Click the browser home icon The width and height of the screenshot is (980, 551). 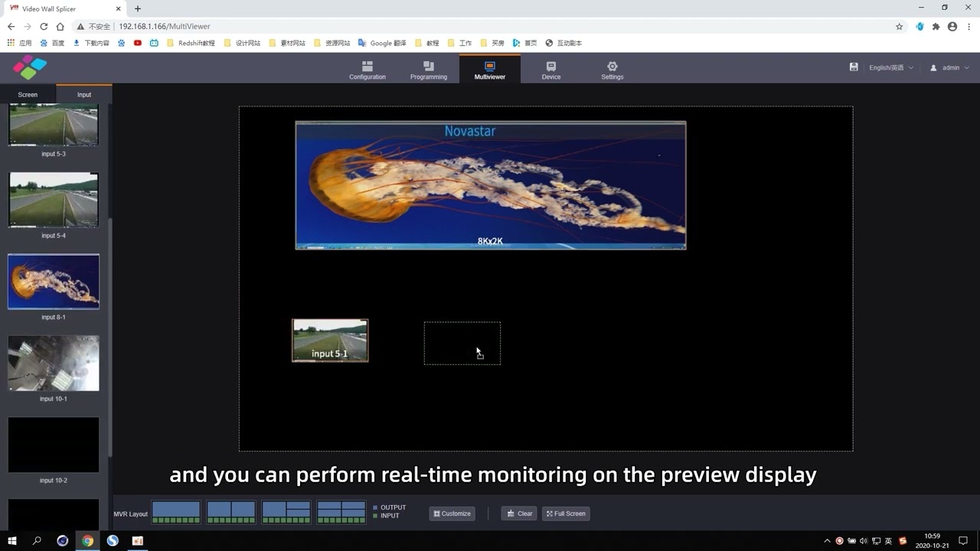[x=60, y=26]
